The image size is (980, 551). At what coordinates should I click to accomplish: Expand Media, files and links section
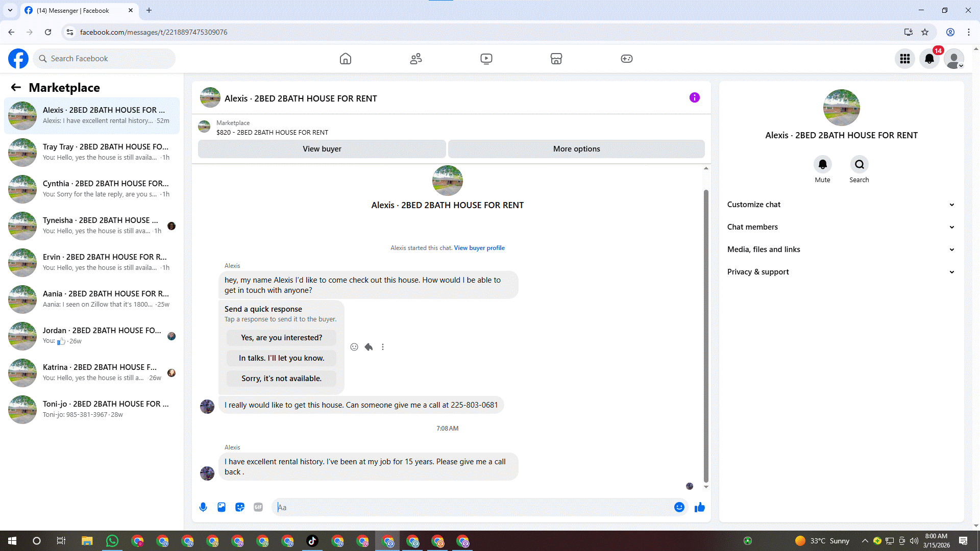841,249
